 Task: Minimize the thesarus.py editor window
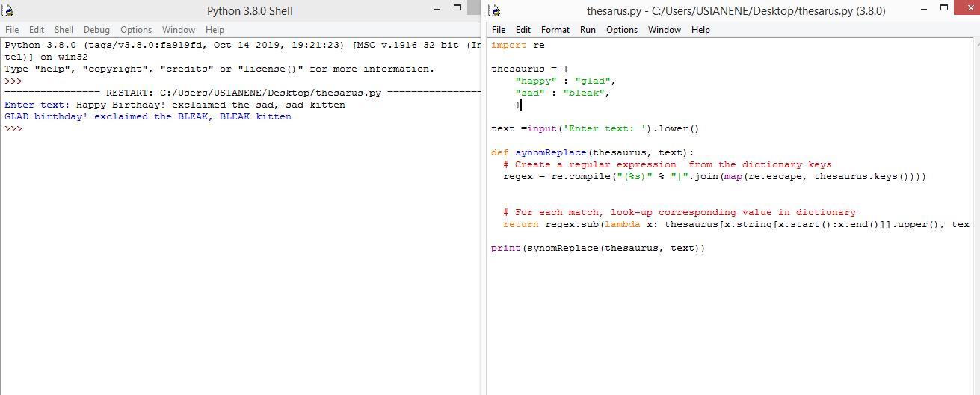[924, 9]
